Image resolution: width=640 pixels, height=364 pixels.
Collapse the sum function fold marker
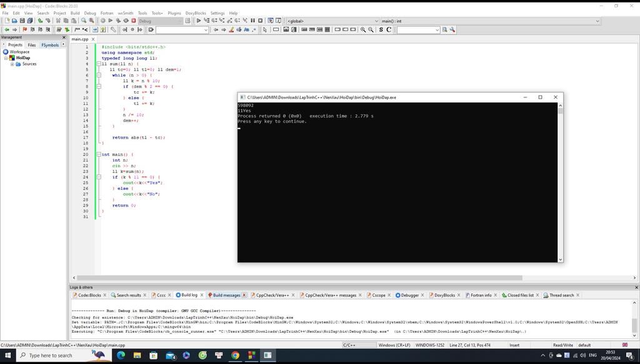click(x=99, y=64)
